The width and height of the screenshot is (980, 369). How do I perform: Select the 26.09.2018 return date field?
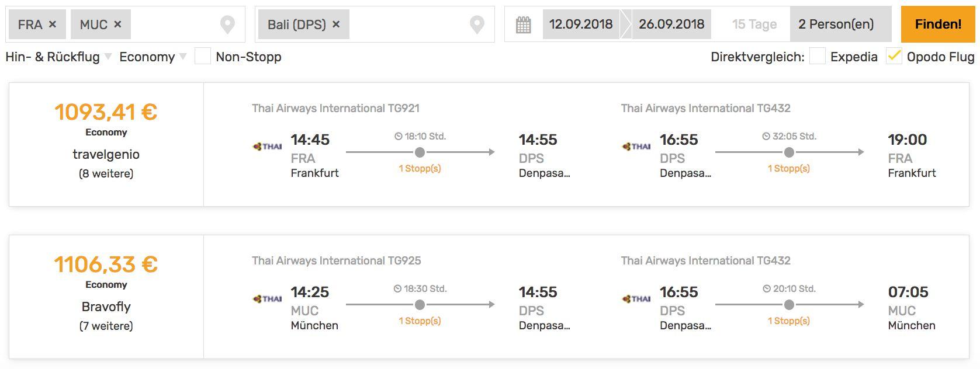[x=671, y=25]
